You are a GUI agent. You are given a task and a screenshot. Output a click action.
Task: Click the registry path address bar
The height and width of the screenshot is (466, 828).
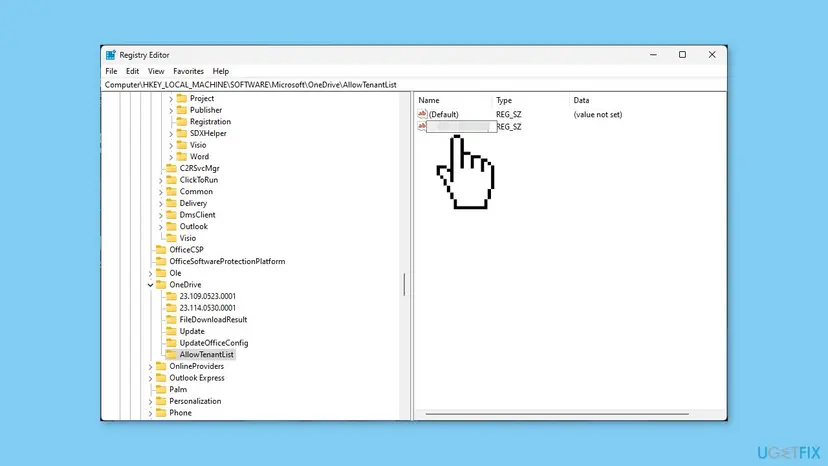pyautogui.click(x=413, y=85)
